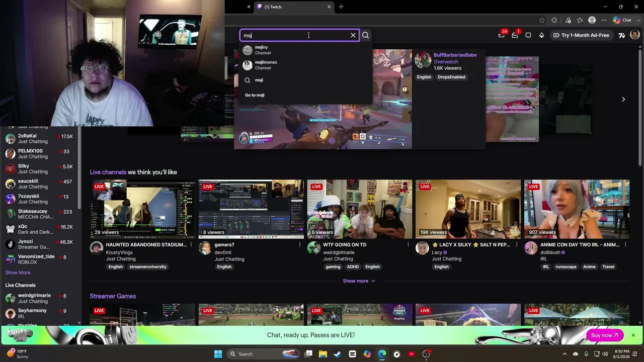Open the Overwatch category link
The height and width of the screenshot is (362, 644).
446,61
